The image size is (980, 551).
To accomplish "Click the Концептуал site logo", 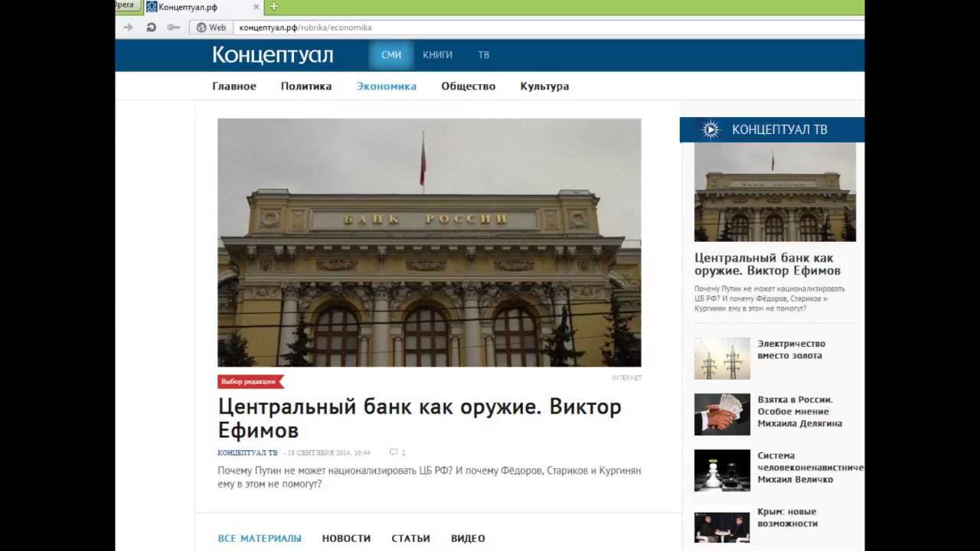I will click(273, 55).
